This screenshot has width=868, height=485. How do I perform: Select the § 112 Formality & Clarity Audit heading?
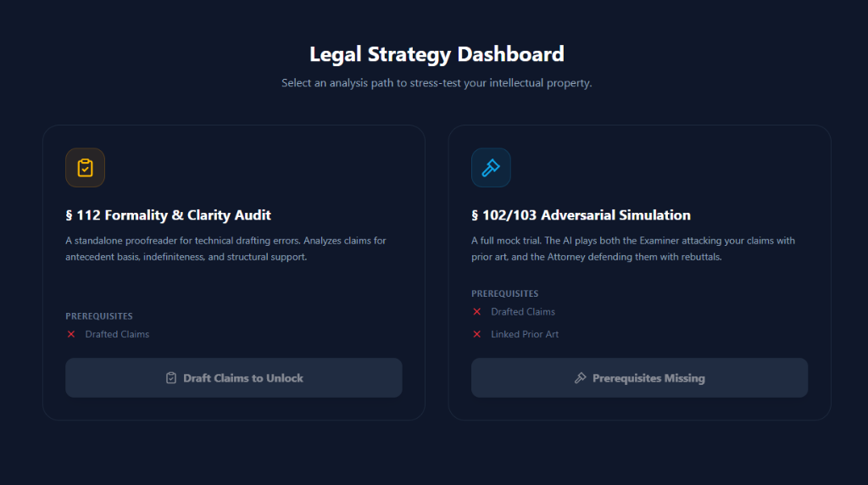coord(168,215)
